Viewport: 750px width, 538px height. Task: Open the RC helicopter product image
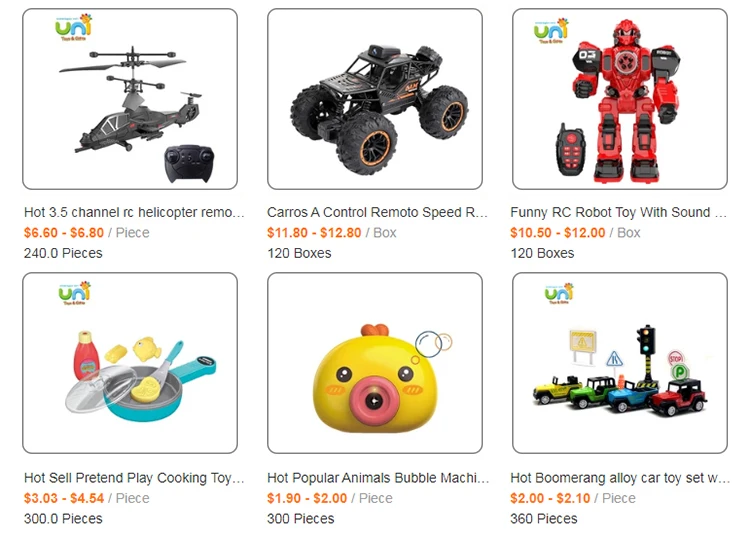(130, 99)
